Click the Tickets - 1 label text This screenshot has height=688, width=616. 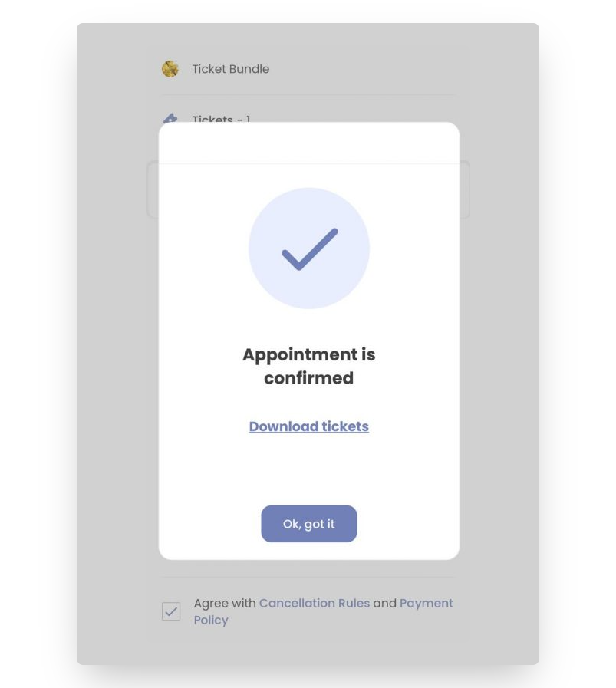pyautogui.click(x=222, y=119)
